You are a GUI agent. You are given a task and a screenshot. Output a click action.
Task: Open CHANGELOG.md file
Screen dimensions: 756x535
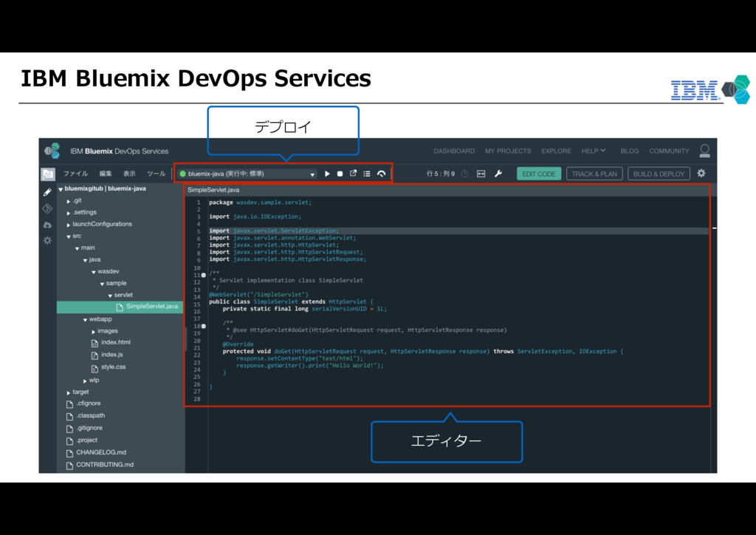click(100, 452)
